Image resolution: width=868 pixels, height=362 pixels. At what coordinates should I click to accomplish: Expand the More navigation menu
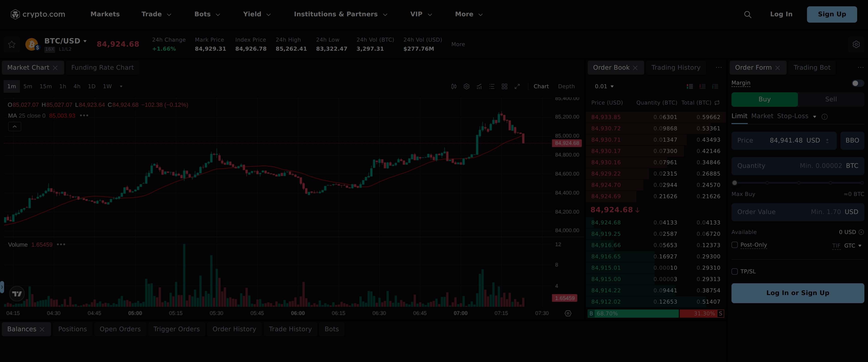[469, 14]
